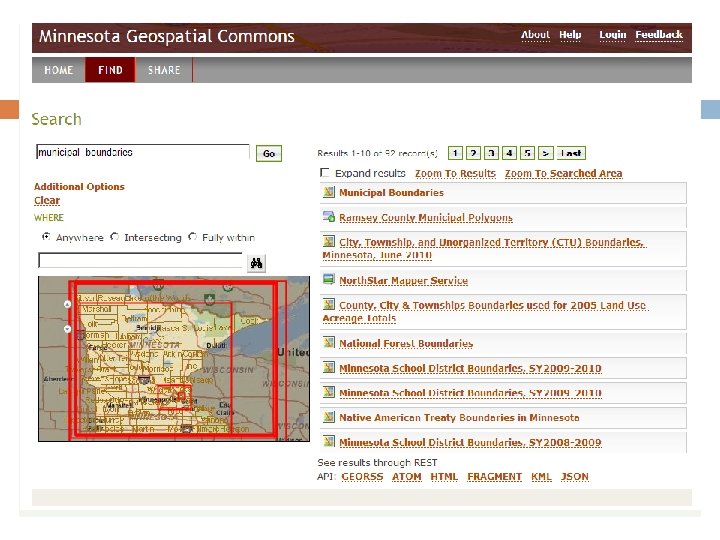The height and width of the screenshot is (540, 720).
Task: Open Ramsey County Municipal Polygons result
Action: pos(426,218)
